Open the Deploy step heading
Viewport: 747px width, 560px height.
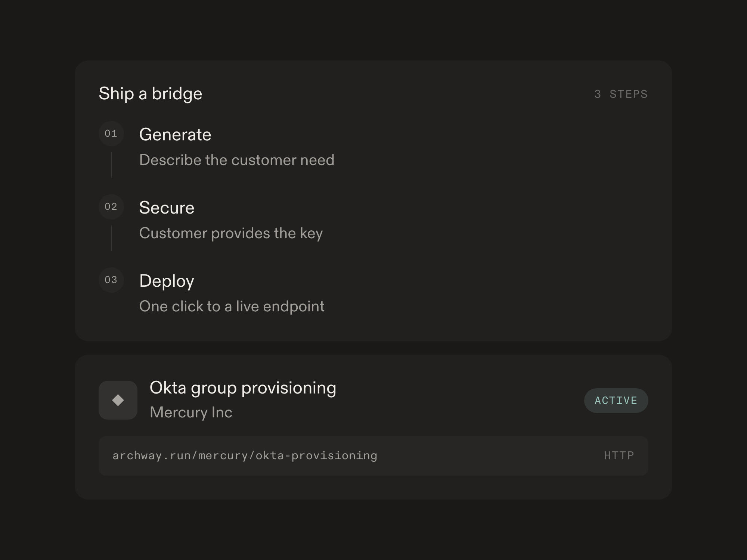167,281
